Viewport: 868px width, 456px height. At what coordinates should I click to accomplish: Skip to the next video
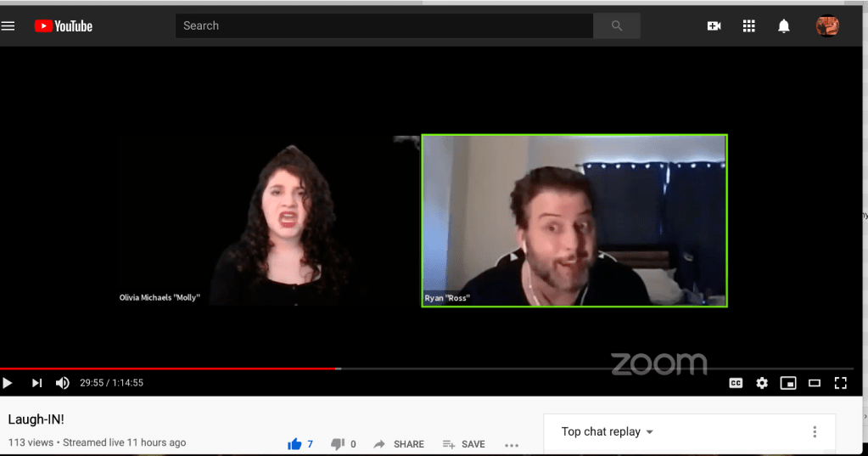pyautogui.click(x=36, y=383)
